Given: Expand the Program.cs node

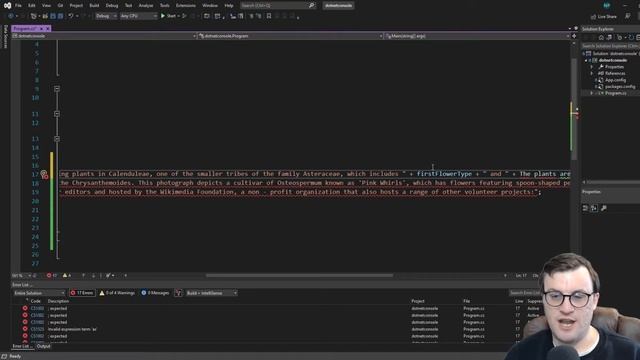Looking at the screenshot, I should pyautogui.click(x=592, y=93).
